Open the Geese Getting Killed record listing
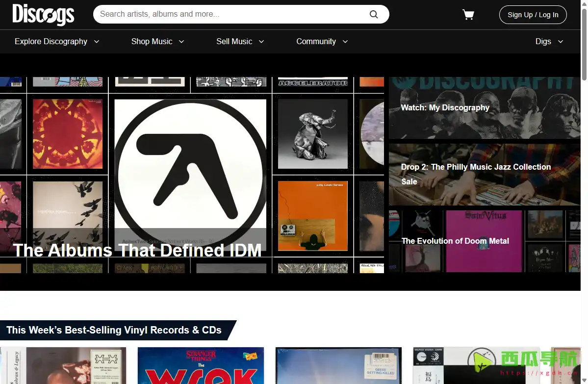This screenshot has width=588, height=384. click(x=338, y=365)
